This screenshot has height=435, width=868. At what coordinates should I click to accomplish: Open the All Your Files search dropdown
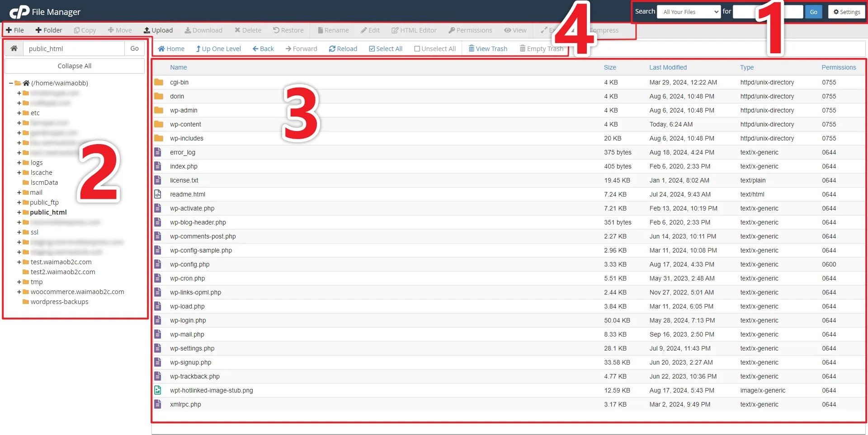point(688,11)
